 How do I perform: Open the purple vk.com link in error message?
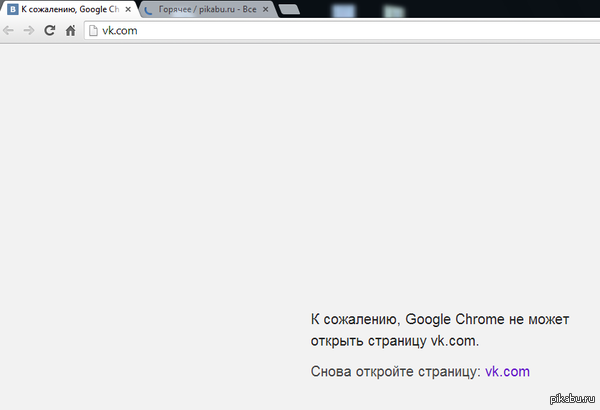click(x=507, y=372)
